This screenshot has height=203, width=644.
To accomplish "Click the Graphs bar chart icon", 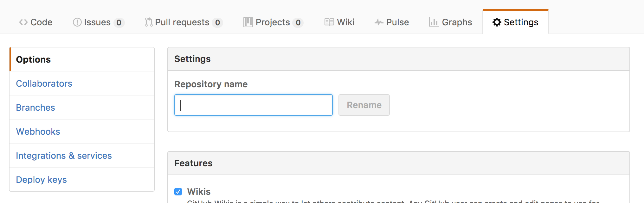I will 434,22.
